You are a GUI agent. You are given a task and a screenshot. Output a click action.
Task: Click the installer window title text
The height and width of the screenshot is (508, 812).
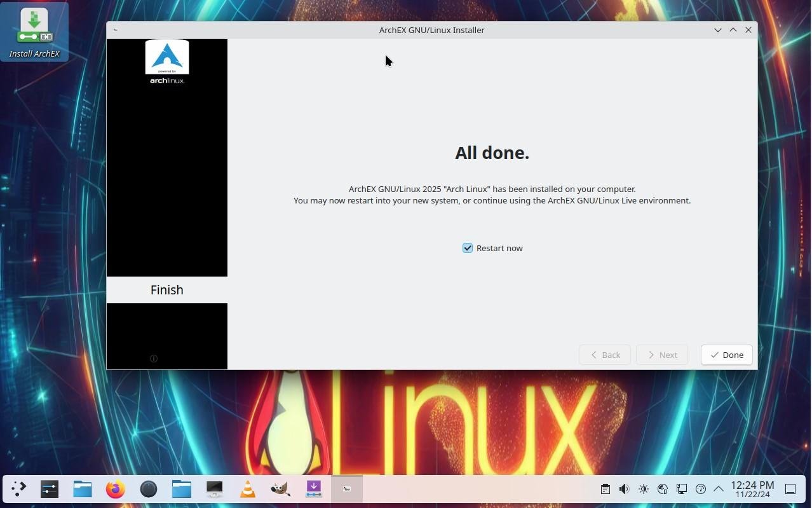point(431,30)
